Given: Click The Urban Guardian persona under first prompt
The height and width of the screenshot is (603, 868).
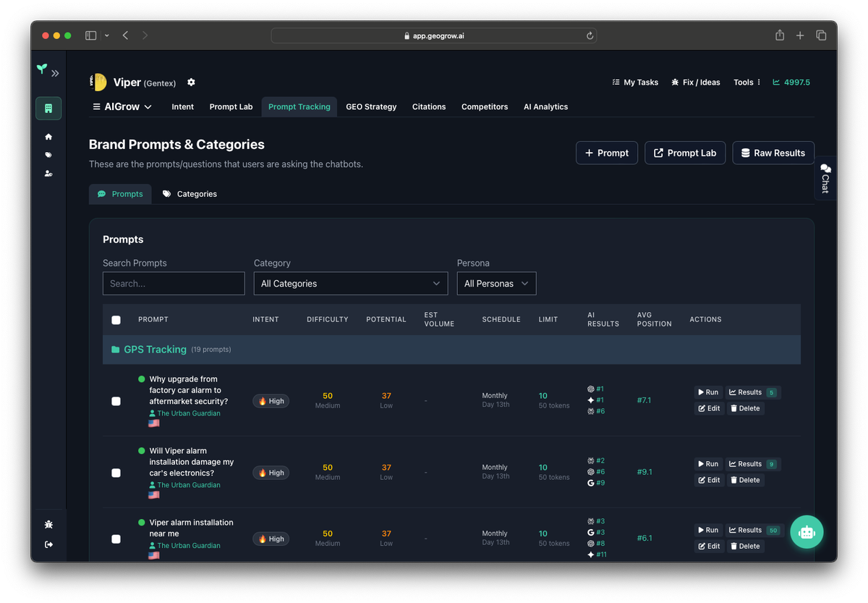Looking at the screenshot, I should click(184, 413).
